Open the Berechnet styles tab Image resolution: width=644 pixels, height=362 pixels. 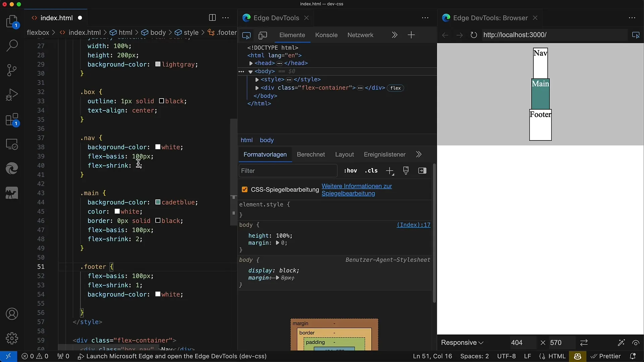[x=311, y=155]
